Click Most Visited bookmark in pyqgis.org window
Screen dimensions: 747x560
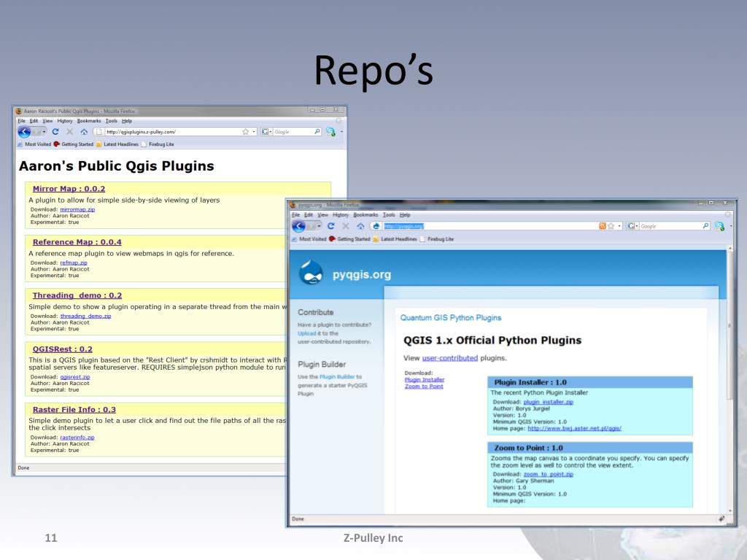(x=309, y=239)
